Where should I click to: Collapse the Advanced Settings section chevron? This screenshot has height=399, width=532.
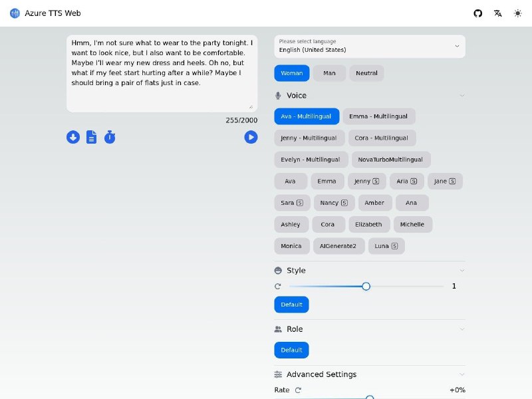(462, 374)
